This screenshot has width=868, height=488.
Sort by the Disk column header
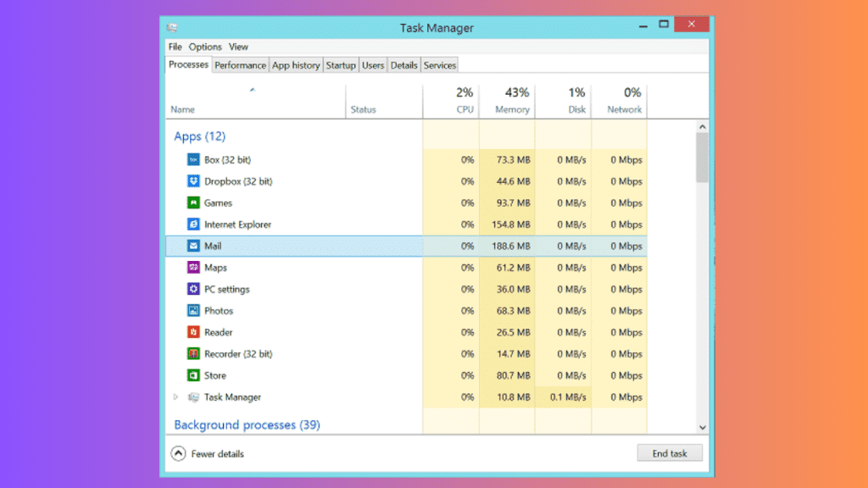[563, 102]
